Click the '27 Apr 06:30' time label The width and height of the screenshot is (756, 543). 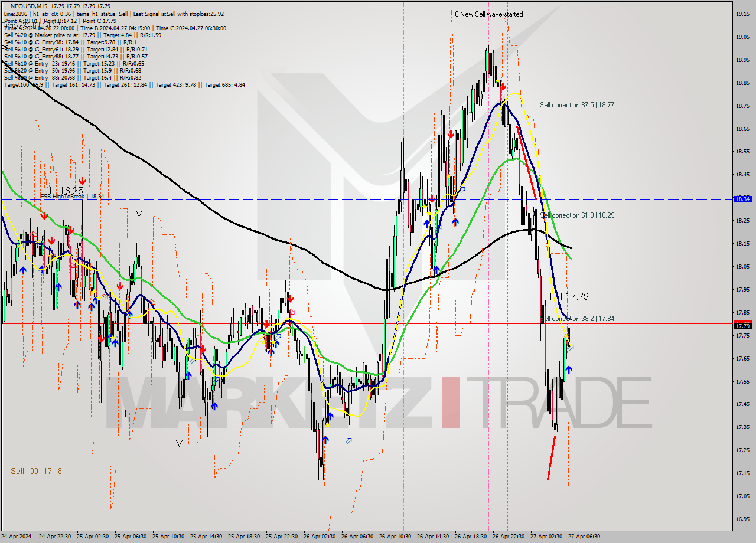(x=584, y=537)
